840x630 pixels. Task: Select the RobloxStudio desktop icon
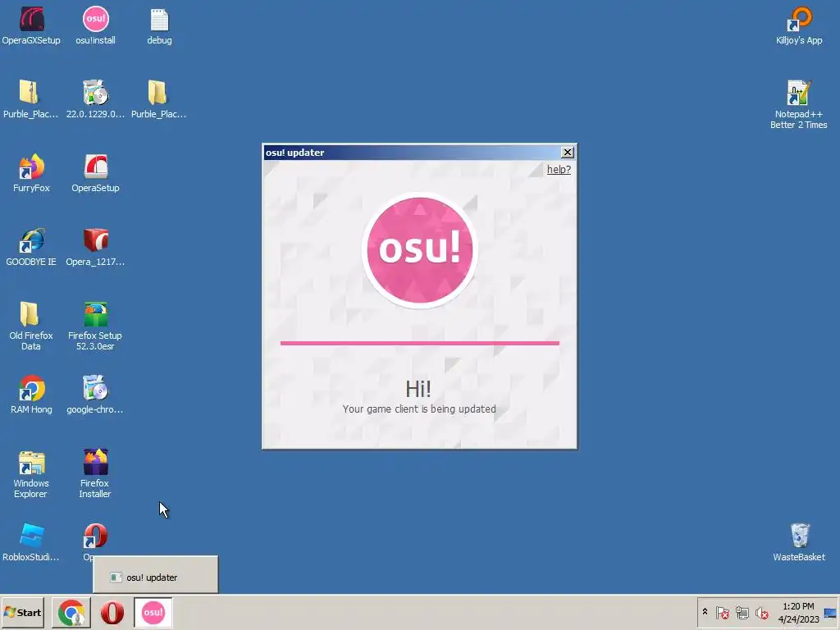point(31,543)
